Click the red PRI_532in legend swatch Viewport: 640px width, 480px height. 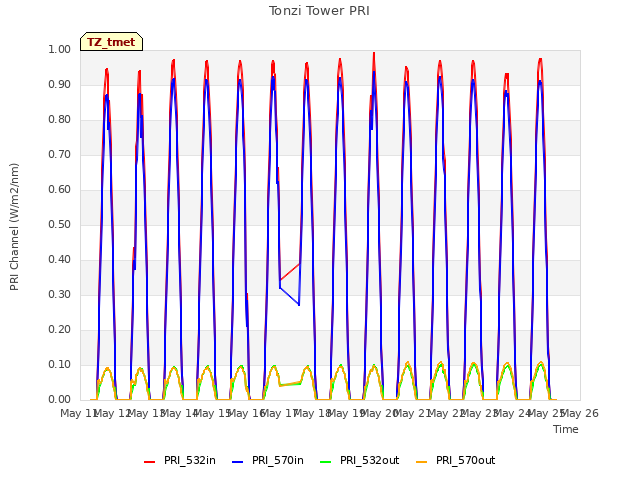[x=149, y=462]
